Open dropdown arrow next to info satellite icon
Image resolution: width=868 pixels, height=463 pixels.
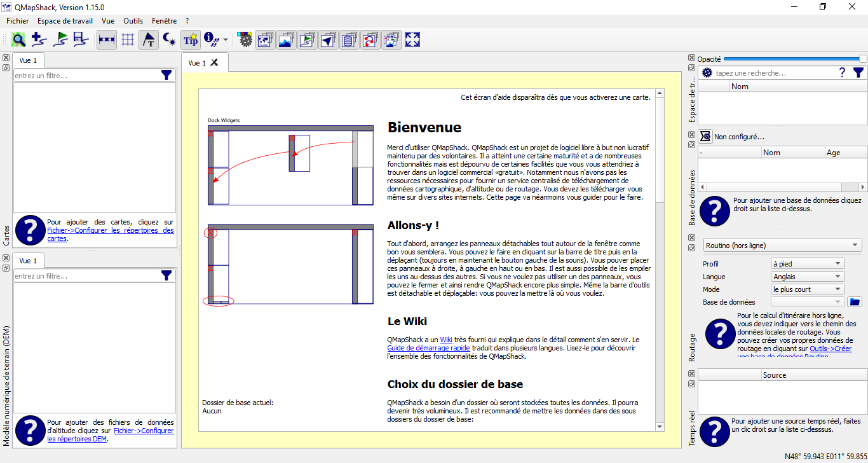click(226, 40)
